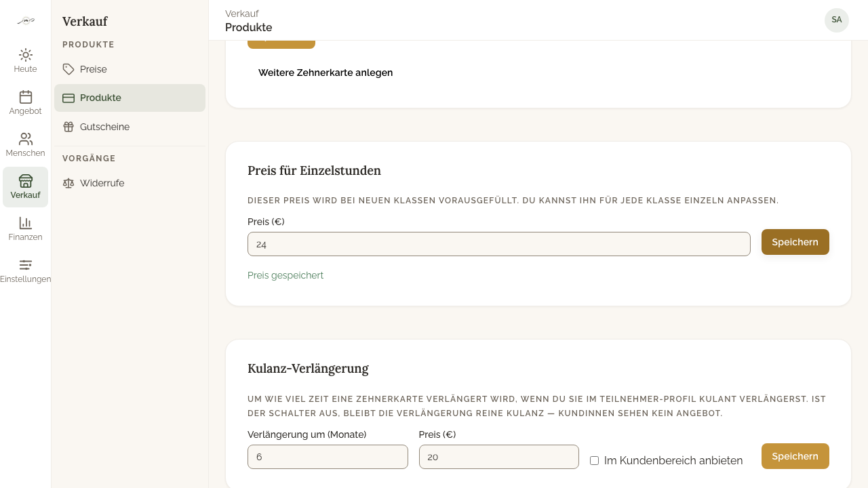Select Produkte in the sidebar
Image resolution: width=868 pixels, height=488 pixels.
coord(130,98)
